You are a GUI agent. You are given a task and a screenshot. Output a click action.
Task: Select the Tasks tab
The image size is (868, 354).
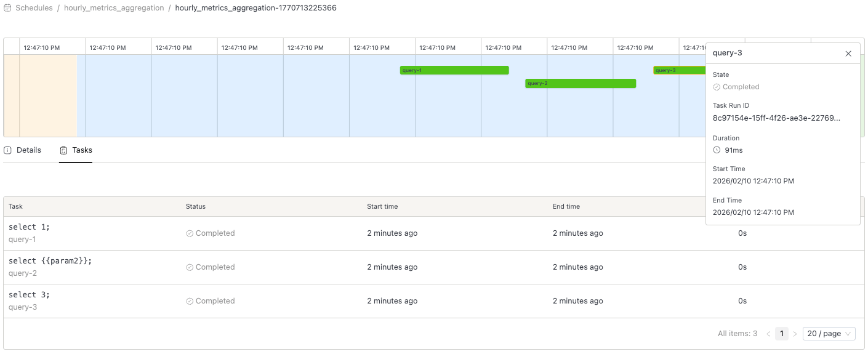point(82,150)
